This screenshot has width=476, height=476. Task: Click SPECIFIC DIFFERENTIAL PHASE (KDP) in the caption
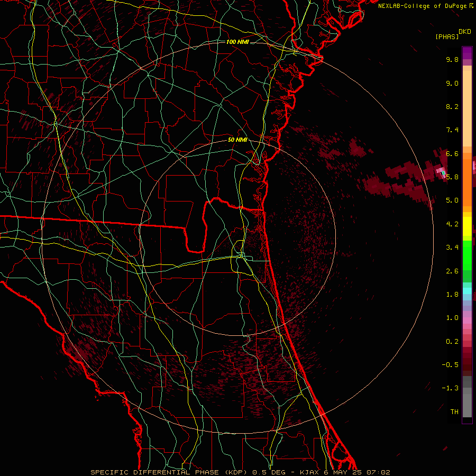[169, 472]
